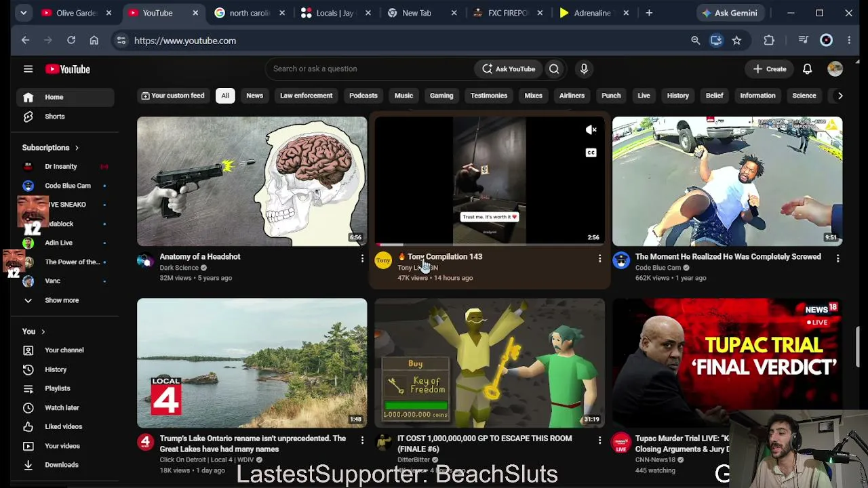Screen dimensions: 868x488
Task: Click the Code Blue Cam avatar under video
Action: (x=621, y=261)
